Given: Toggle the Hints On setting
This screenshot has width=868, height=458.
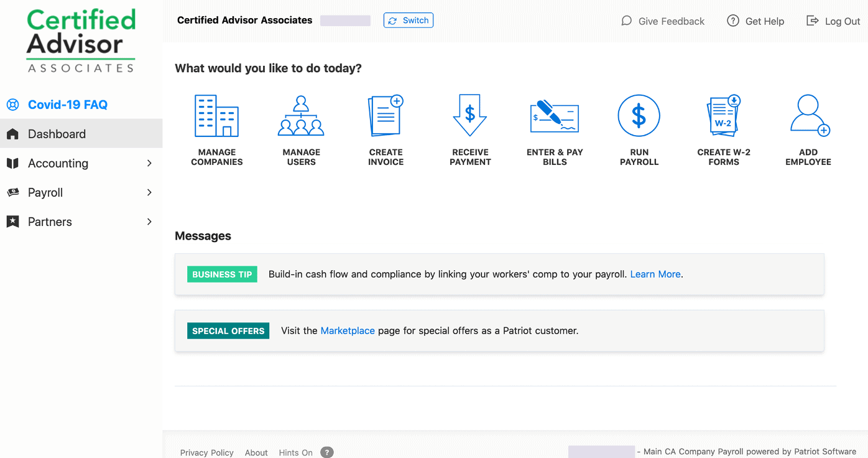Looking at the screenshot, I should pyautogui.click(x=295, y=452).
